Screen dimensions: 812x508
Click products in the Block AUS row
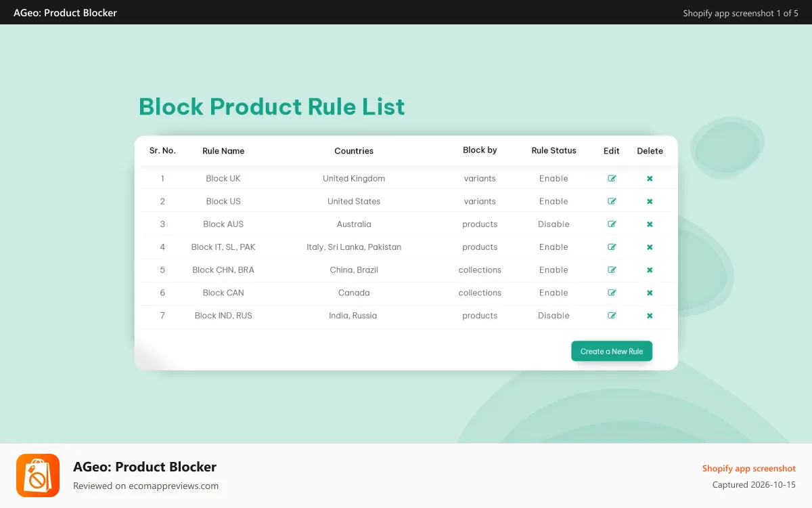point(480,224)
